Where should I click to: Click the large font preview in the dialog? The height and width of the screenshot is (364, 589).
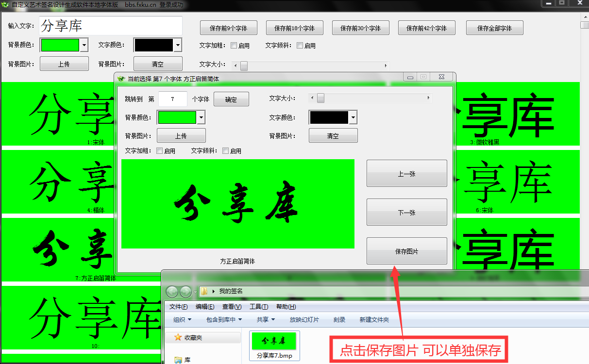click(238, 204)
